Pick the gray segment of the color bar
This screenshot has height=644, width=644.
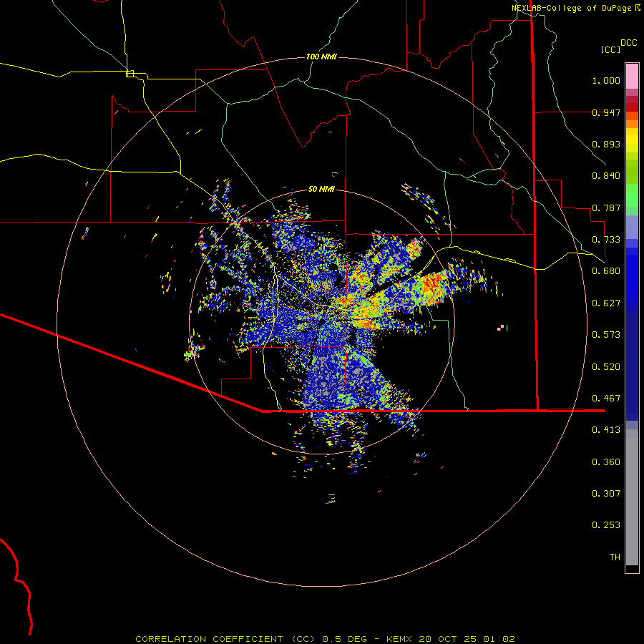[632, 497]
